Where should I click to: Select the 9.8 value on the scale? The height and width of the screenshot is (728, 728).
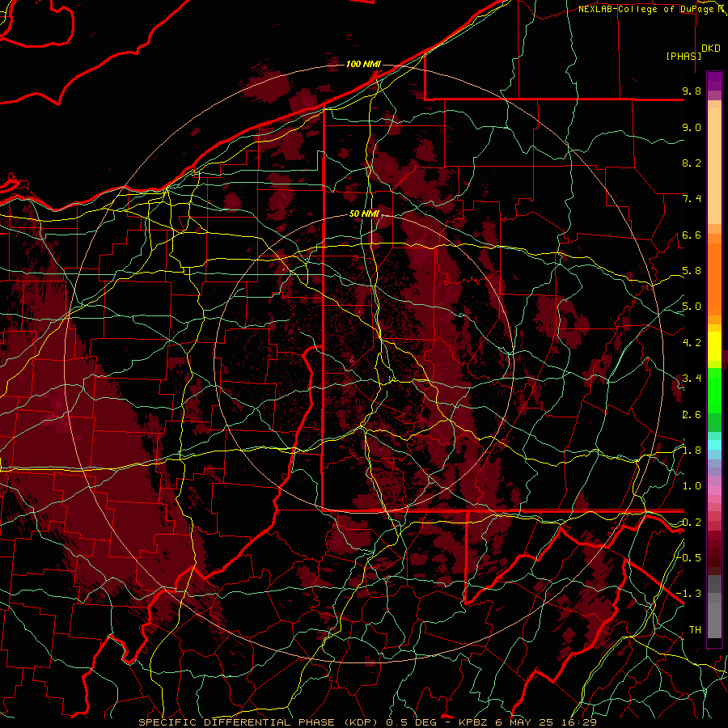(x=692, y=91)
